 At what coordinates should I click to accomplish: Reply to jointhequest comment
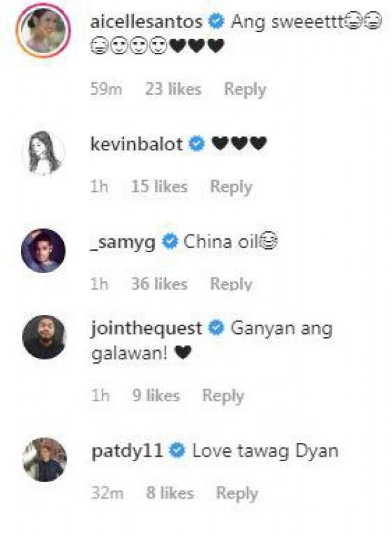pos(223,395)
